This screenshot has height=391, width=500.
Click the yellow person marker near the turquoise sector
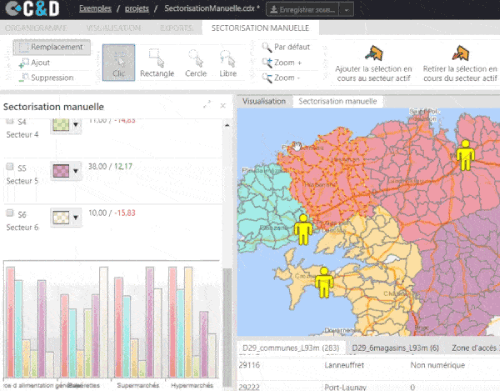point(303,229)
